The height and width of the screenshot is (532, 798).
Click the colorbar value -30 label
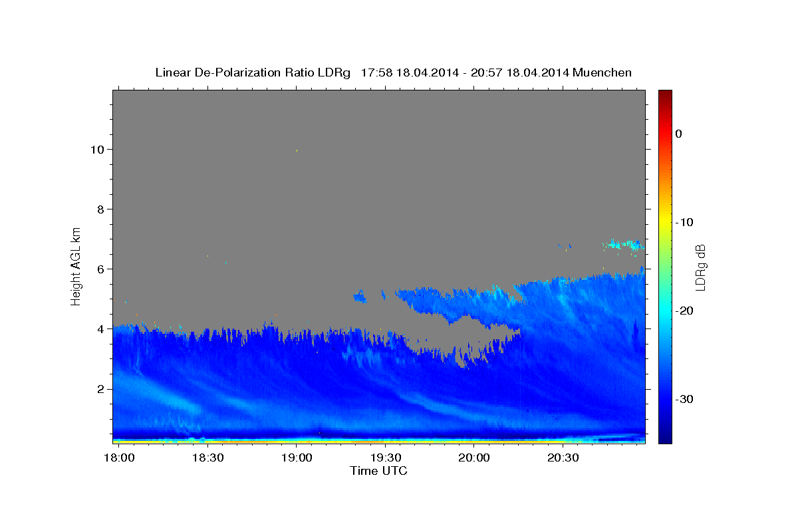point(685,400)
